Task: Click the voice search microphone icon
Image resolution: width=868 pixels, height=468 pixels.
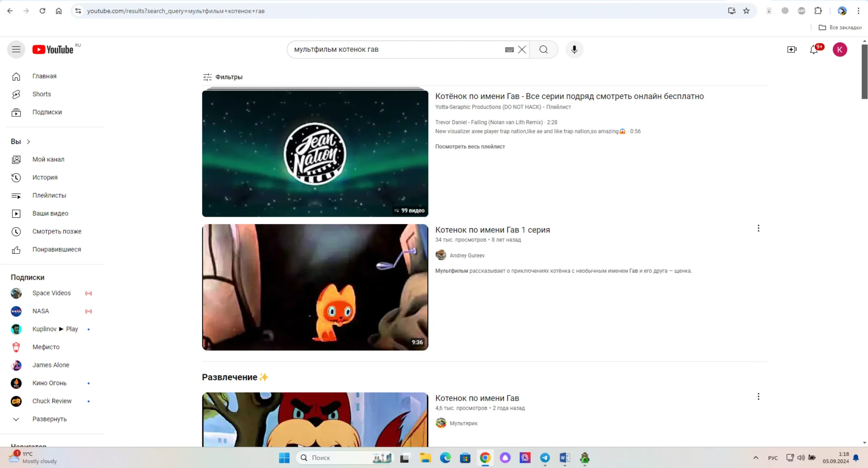Action: pos(574,49)
